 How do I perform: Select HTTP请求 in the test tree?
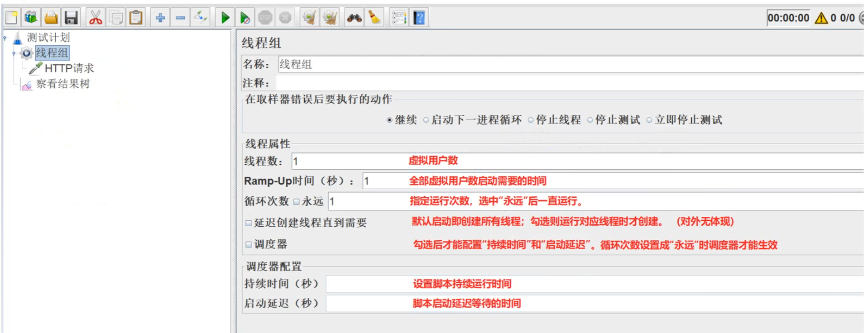[69, 68]
